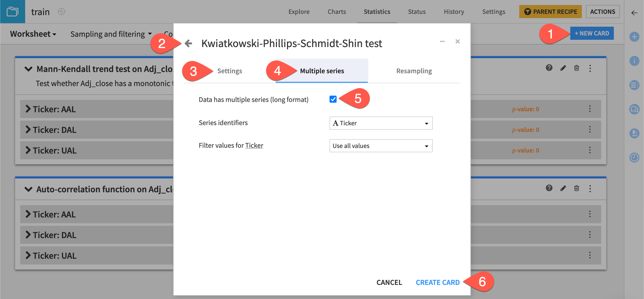Viewport: 644px width, 299px height.
Task: Open more options for the Auto-correlation card
Action: (x=590, y=189)
